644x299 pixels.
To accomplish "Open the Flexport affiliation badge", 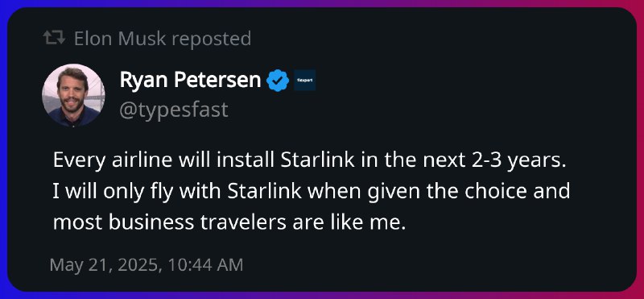I will pos(305,80).
